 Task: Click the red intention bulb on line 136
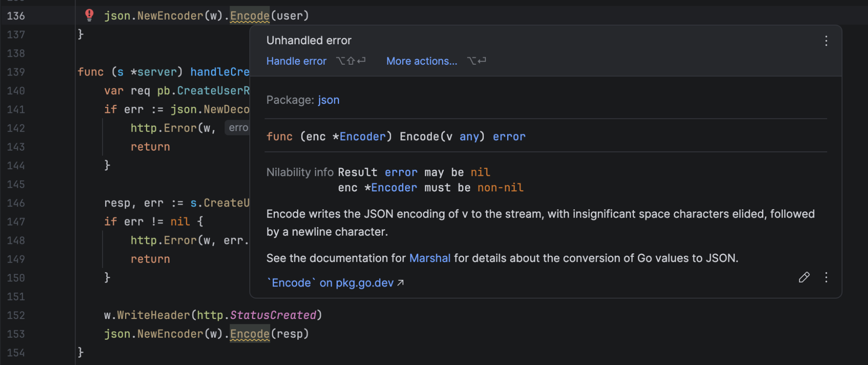pyautogui.click(x=89, y=15)
